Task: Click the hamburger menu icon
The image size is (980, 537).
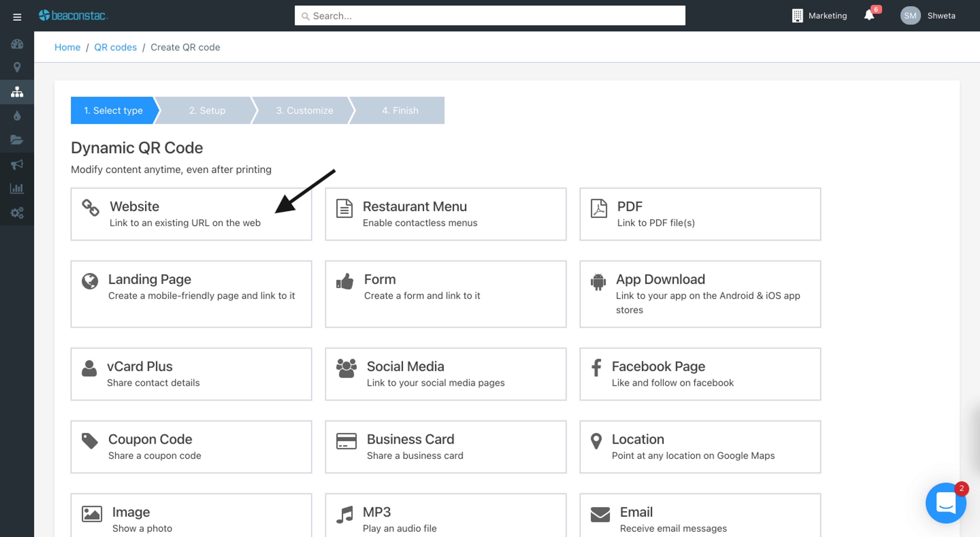Action: (x=17, y=17)
